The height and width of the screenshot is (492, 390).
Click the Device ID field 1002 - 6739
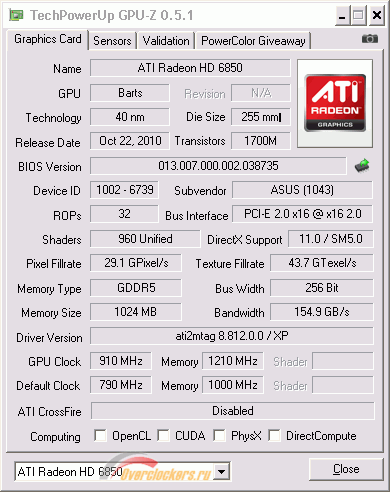(124, 190)
